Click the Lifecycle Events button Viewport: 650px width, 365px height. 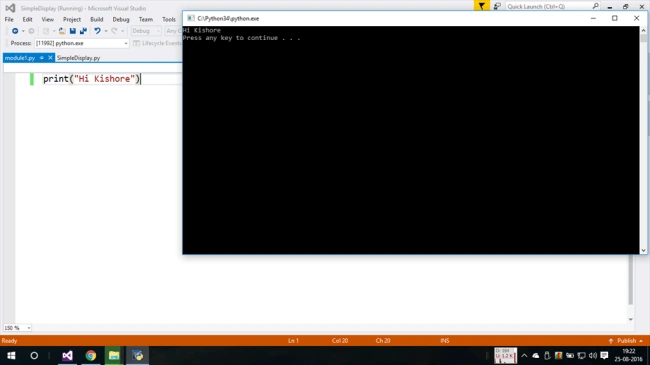pos(158,43)
